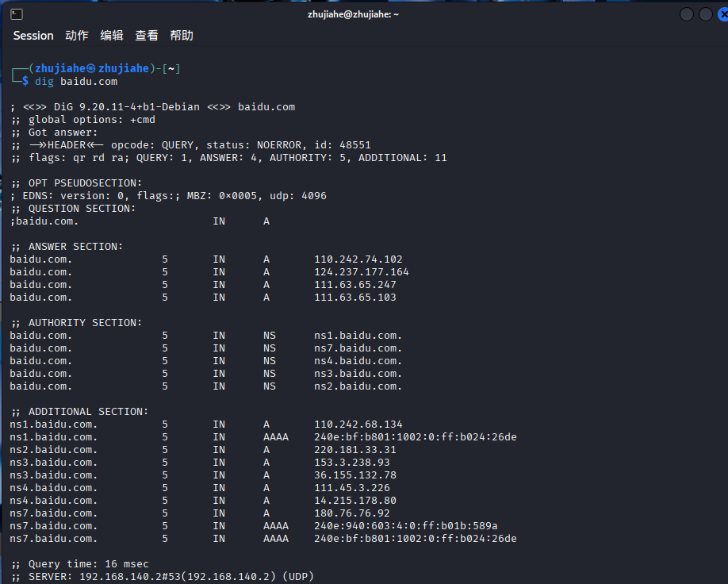Click IP address 153.3.238.93
The width and height of the screenshot is (728, 584).
[x=352, y=463]
